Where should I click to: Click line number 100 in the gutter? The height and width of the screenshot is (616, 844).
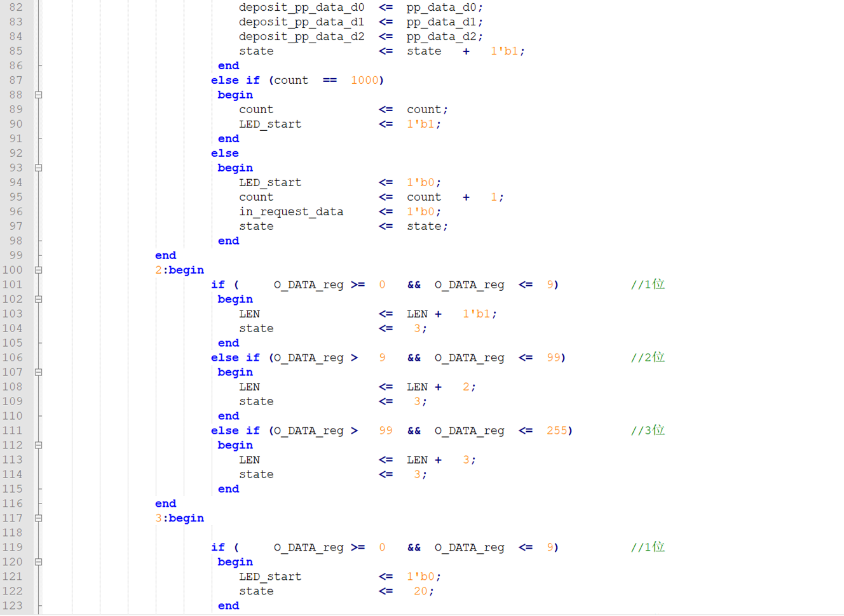13,270
